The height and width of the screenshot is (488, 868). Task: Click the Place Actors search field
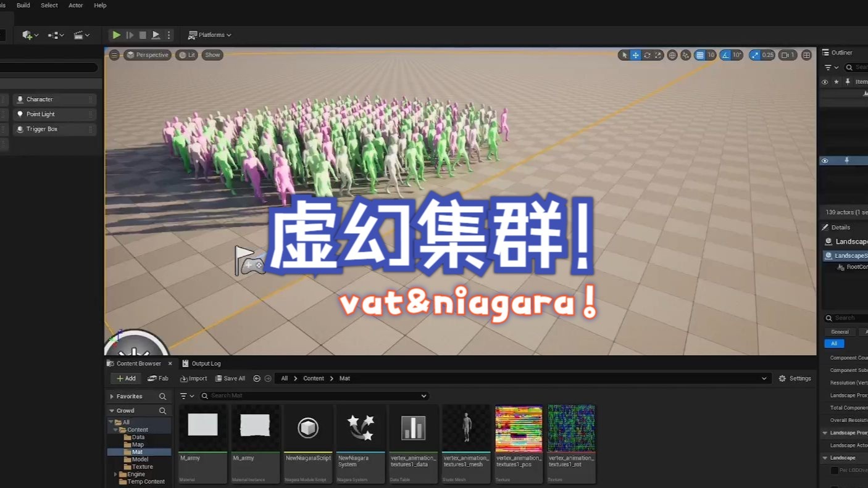coord(49,68)
